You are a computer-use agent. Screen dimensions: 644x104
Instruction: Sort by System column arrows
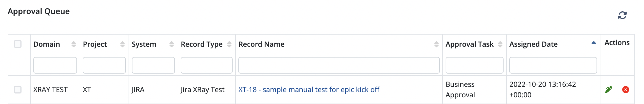pos(172,44)
